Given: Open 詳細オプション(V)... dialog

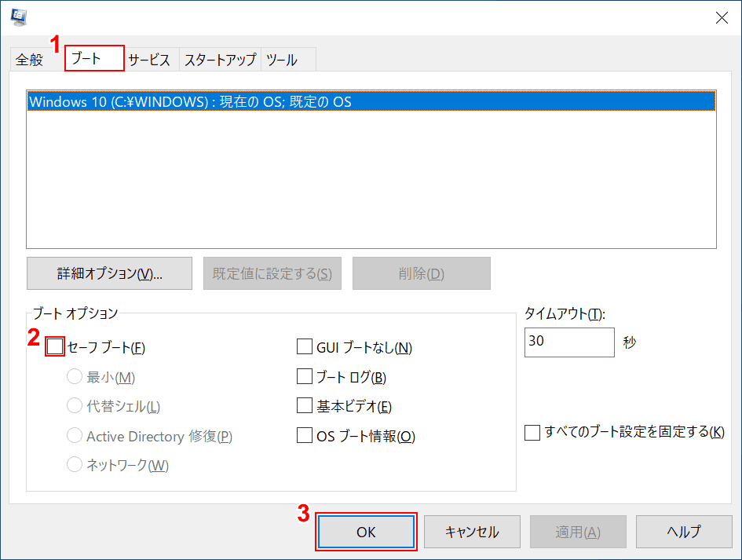Looking at the screenshot, I should tap(109, 273).
